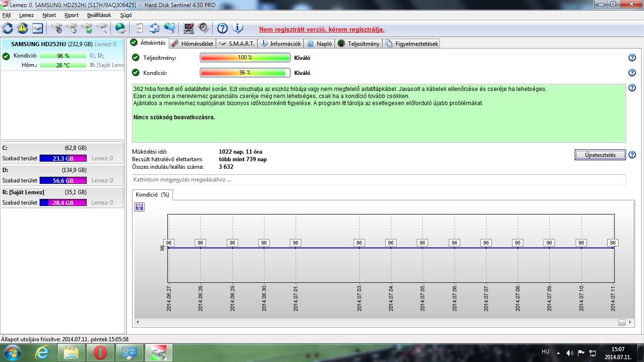
Task: Click the monitor-window app icon on the taskbar
Action: point(130,353)
